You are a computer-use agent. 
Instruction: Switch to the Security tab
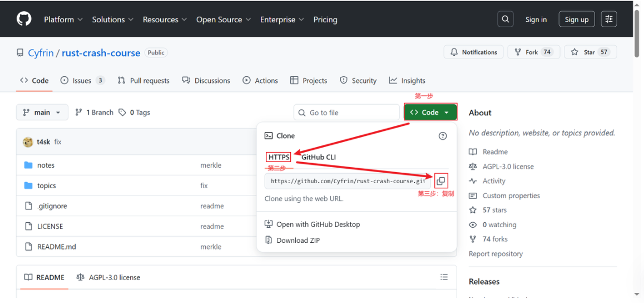358,81
